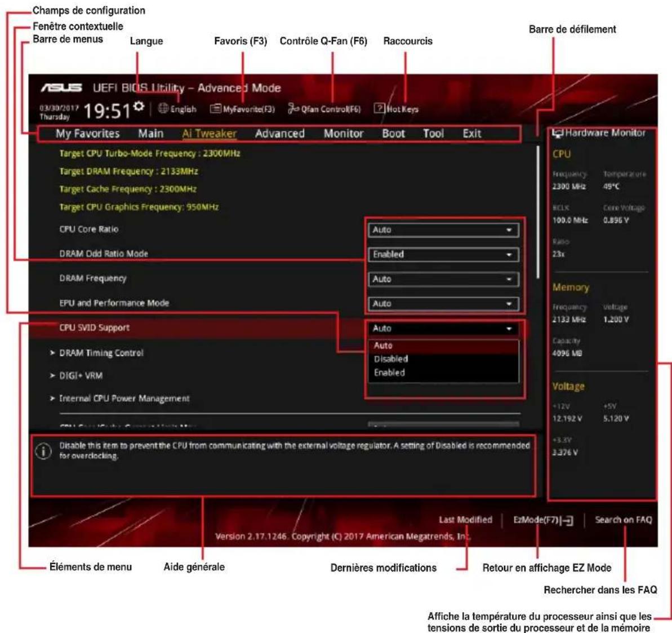
Task: Click the Hardware Monitor screen icon
Action: [557, 133]
